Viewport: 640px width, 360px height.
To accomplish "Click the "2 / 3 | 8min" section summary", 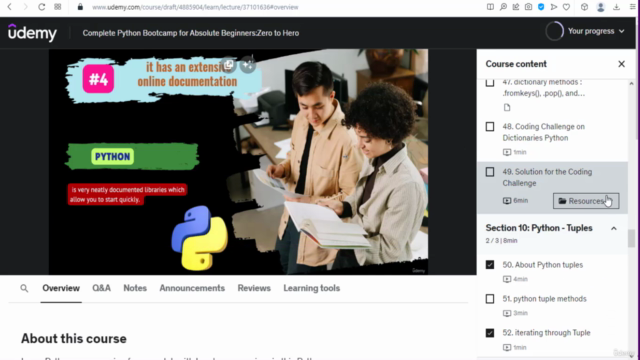I will [501, 241].
